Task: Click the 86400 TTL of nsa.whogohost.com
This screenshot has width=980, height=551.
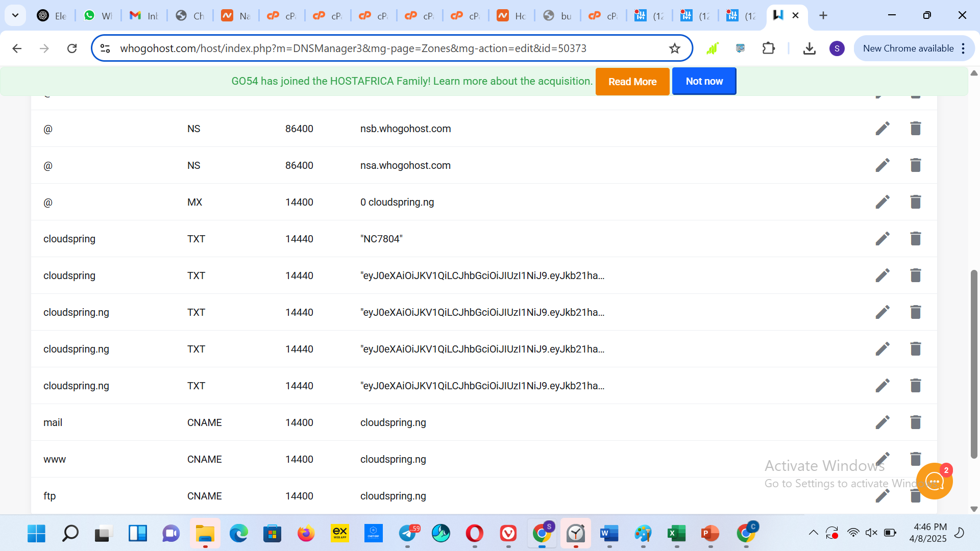Action: click(299, 165)
